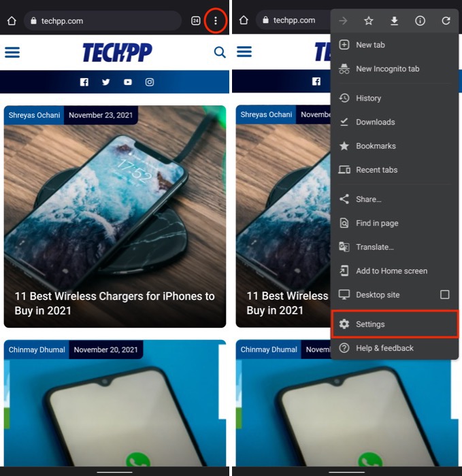Image resolution: width=462 pixels, height=476 pixels.
Task: Go forward using the forward arrow icon
Action: pyautogui.click(x=343, y=21)
